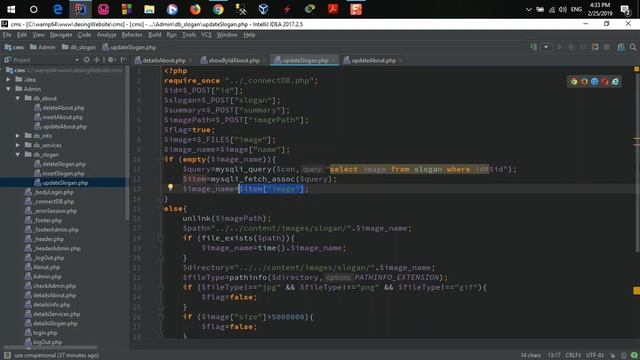Open the CRLF line separator selector
This screenshot has height=360, width=640.
pos(573,355)
